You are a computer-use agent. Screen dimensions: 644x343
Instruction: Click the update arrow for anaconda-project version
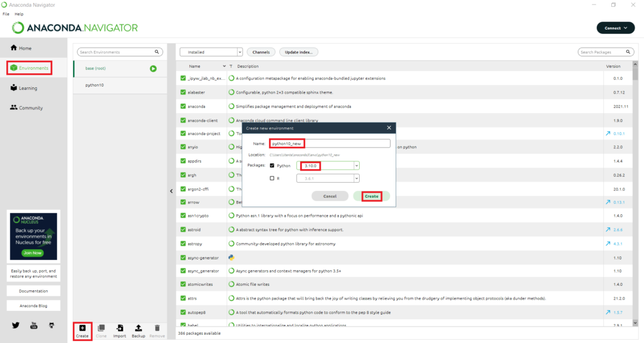608,133
